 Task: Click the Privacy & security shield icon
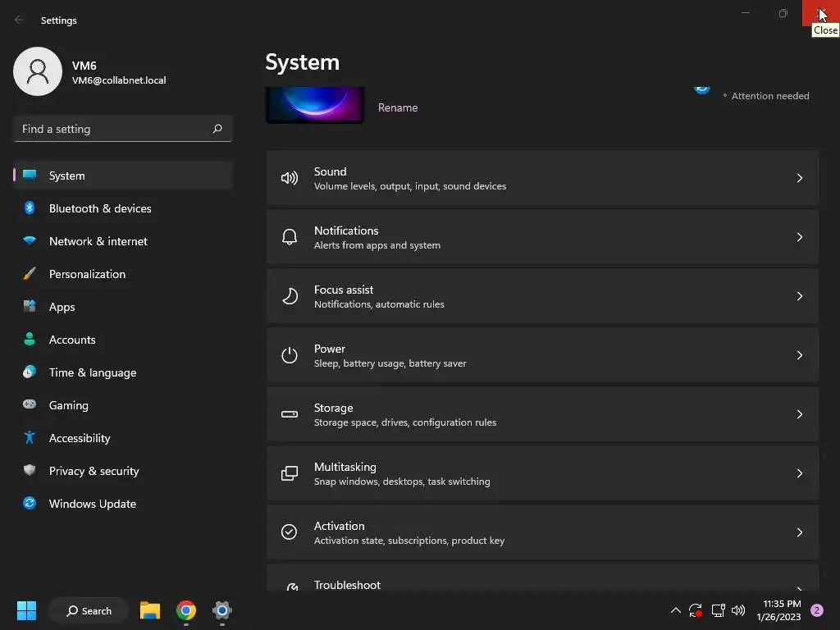[x=30, y=470]
